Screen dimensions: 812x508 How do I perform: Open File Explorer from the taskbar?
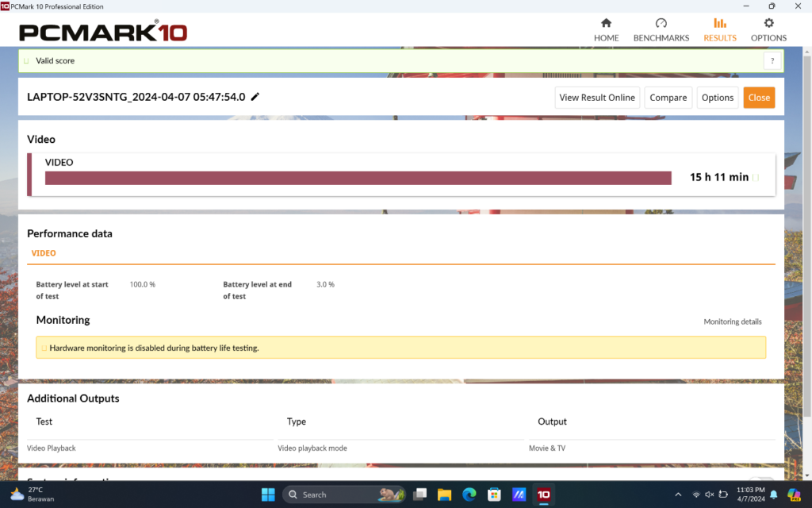pos(444,495)
